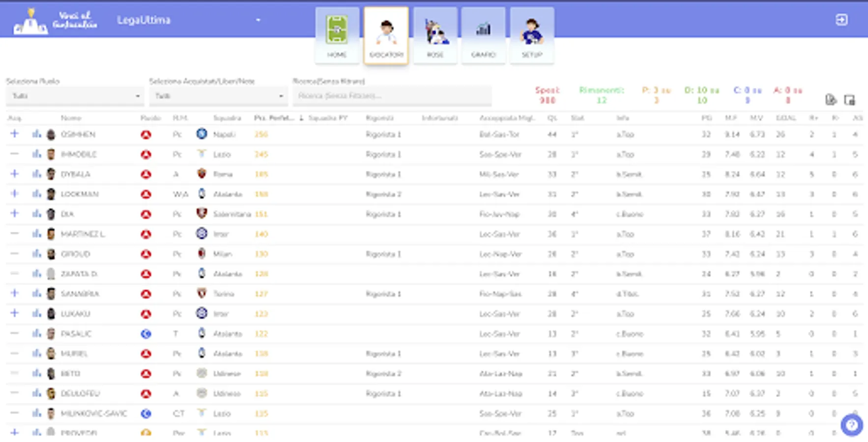Click DIA's c.Buono info cell
This screenshot has height=442, width=868.
630,214
